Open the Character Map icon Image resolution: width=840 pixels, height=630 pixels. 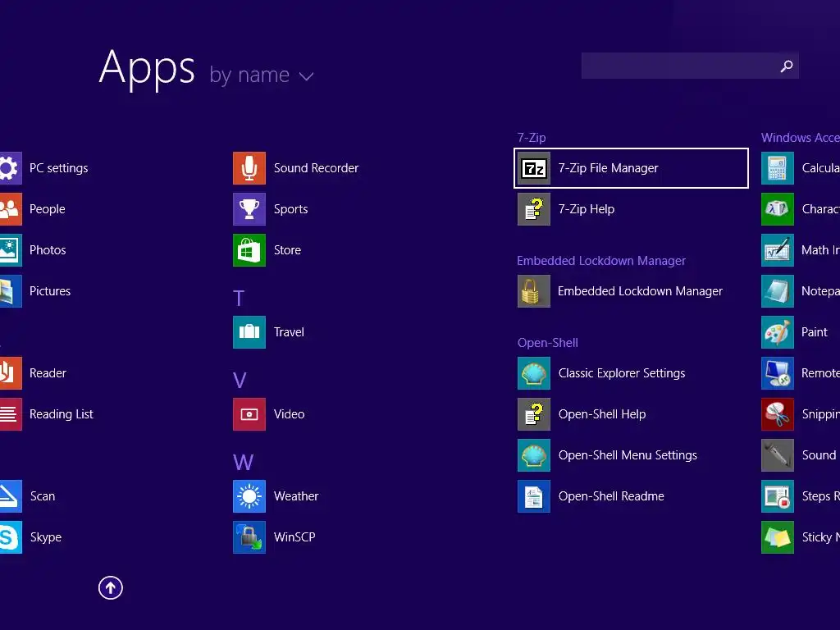[778, 209]
